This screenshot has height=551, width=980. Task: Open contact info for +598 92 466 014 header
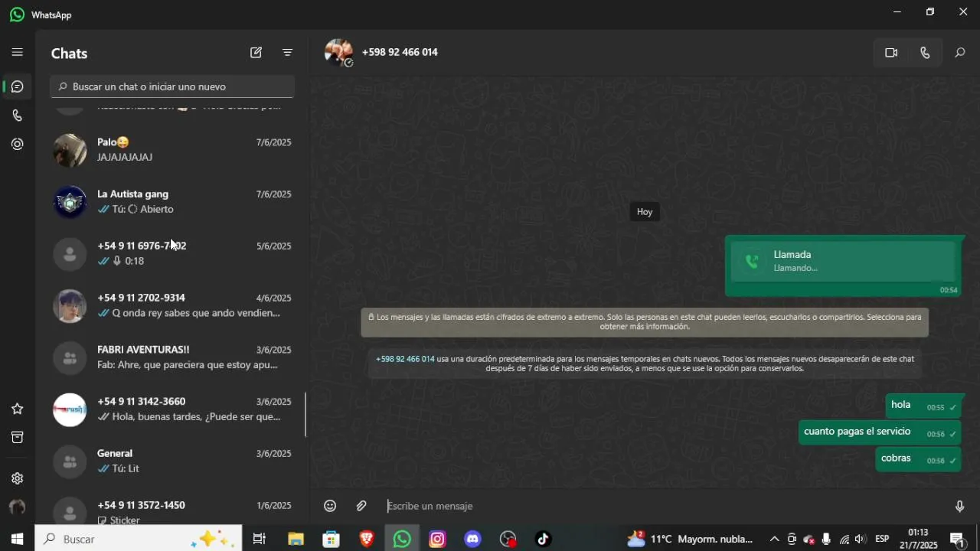(x=400, y=52)
